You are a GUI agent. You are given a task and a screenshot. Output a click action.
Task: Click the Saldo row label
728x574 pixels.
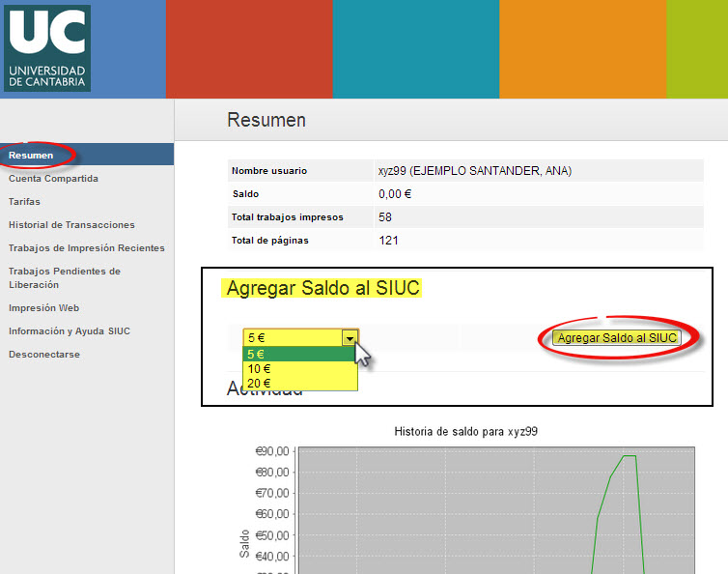(x=245, y=194)
